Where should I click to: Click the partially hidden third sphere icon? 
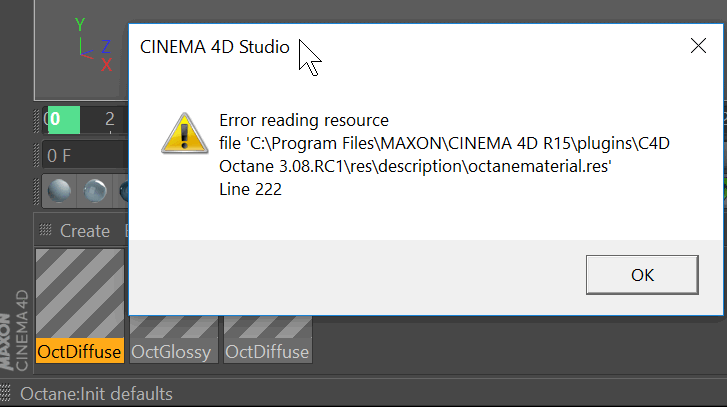point(123,190)
